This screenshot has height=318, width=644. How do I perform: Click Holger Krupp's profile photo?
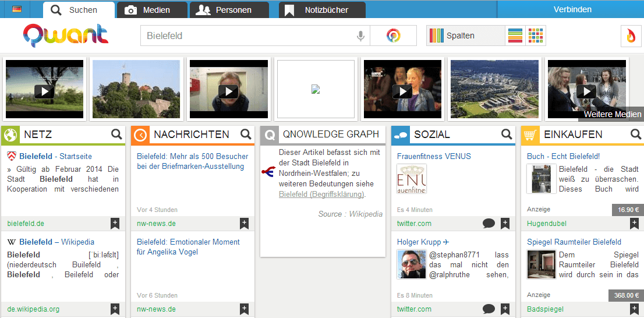(x=412, y=264)
